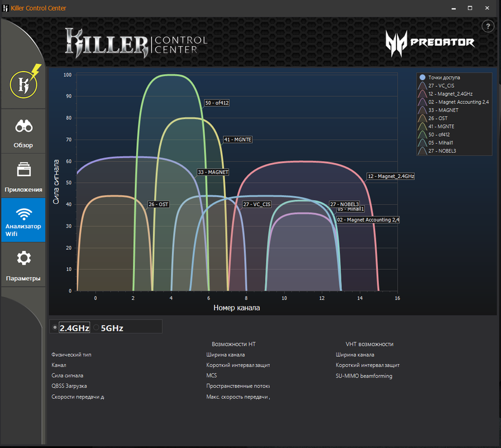Select the Анализатор Wifi sidebar tab

coord(23,220)
